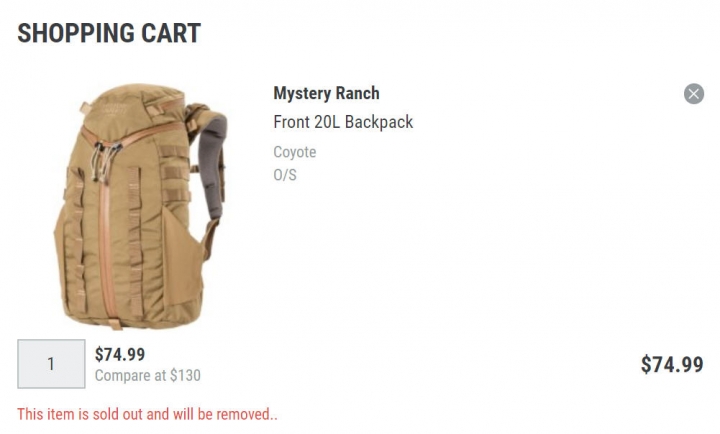
Task: Click the word Ranch in brand name
Action: point(358,93)
